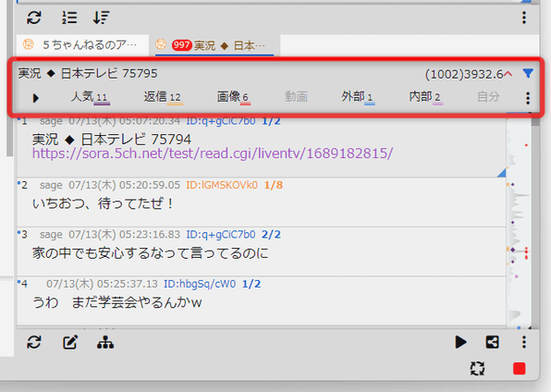Open filter row three-dot menu
This screenshot has height=392, width=551.
coord(528,98)
